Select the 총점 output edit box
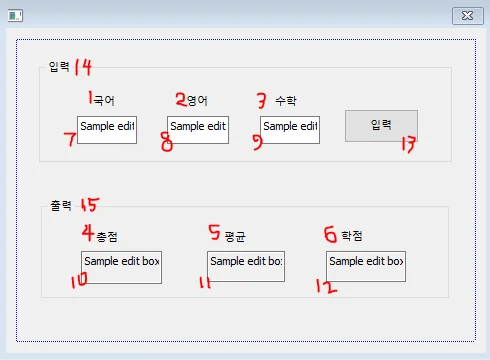490x360 pixels. click(x=121, y=267)
